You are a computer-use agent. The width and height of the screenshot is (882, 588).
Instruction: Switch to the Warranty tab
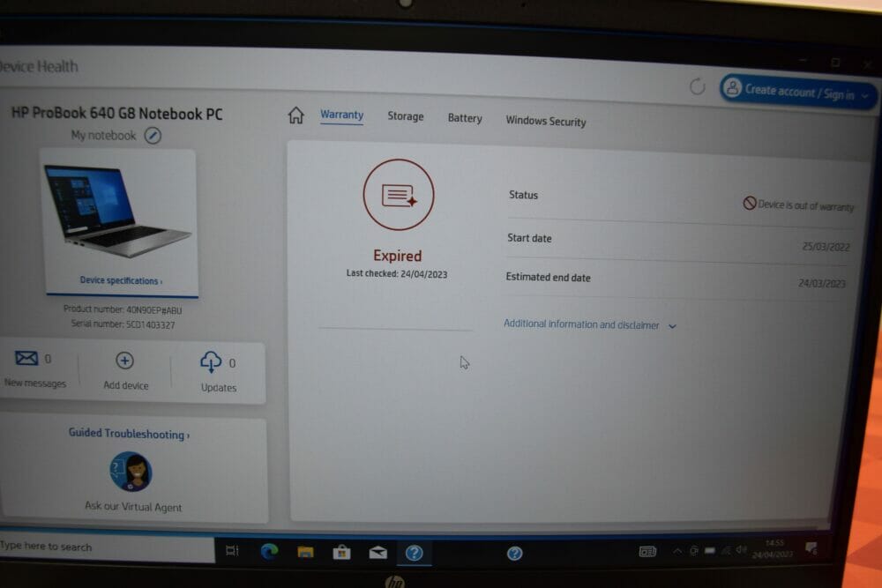[342, 115]
